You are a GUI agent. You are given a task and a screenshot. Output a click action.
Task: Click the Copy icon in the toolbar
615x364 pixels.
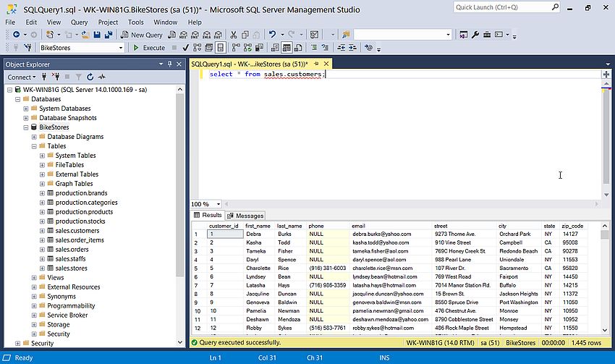click(245, 35)
